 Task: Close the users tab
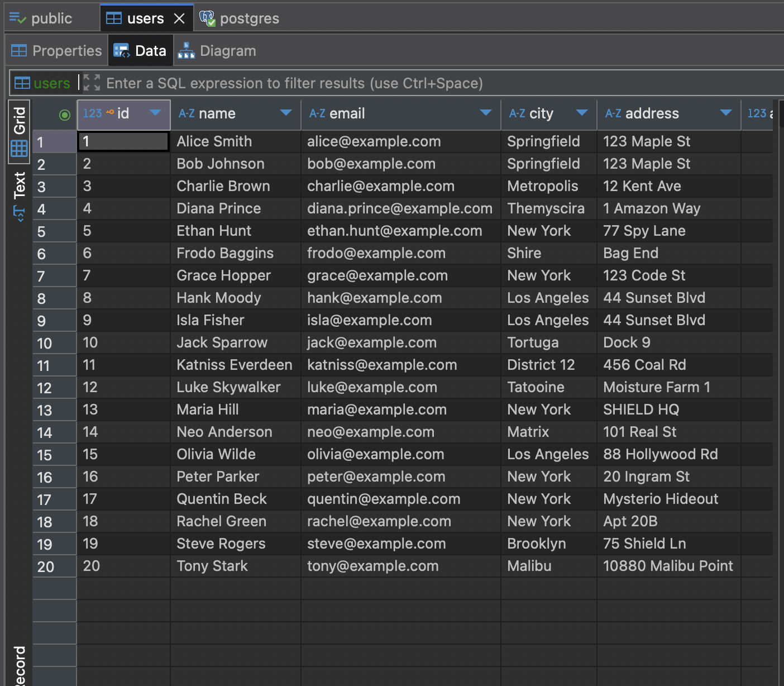click(179, 18)
